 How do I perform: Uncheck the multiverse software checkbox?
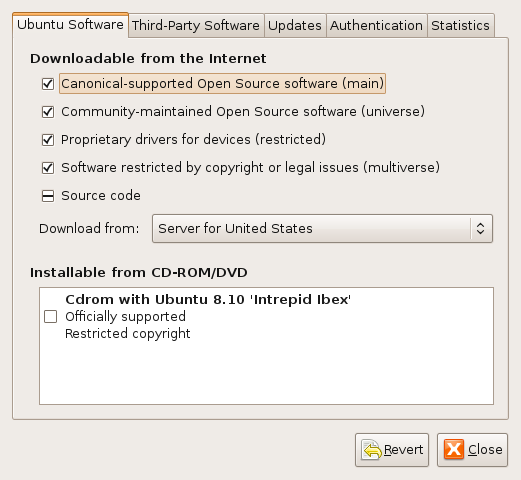pos(48,168)
